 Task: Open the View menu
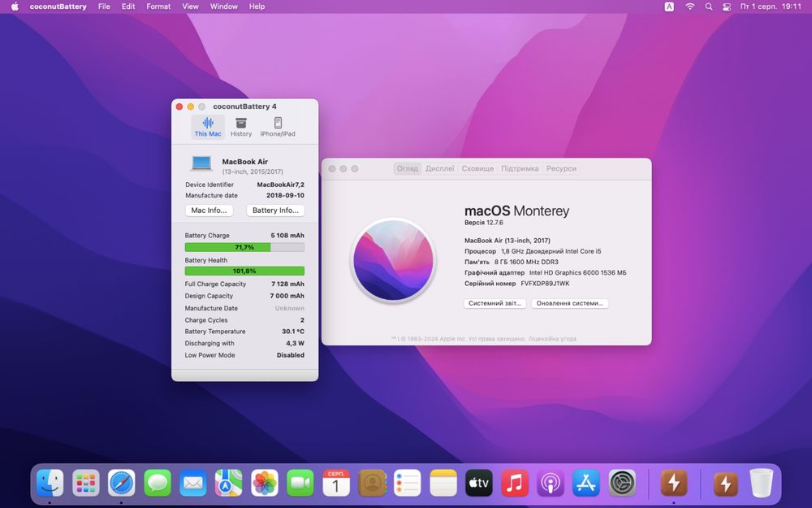coord(190,7)
